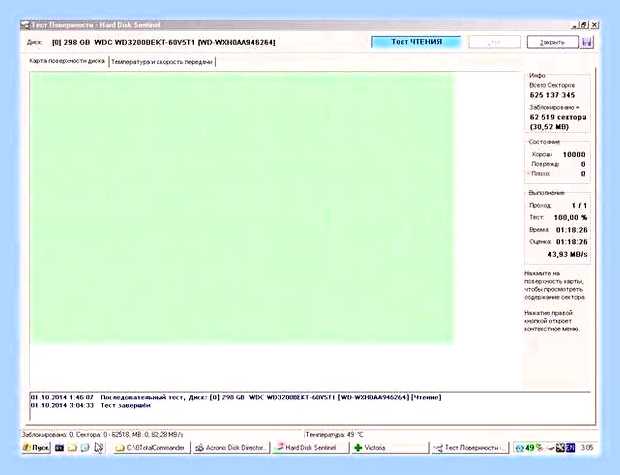Click the system clock 3:05

pyautogui.click(x=587, y=448)
